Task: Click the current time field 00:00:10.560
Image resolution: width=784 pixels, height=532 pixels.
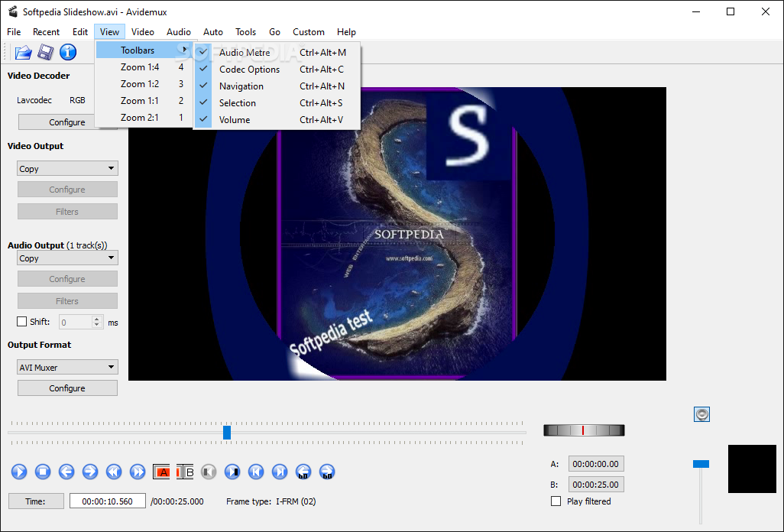Action: (x=108, y=501)
